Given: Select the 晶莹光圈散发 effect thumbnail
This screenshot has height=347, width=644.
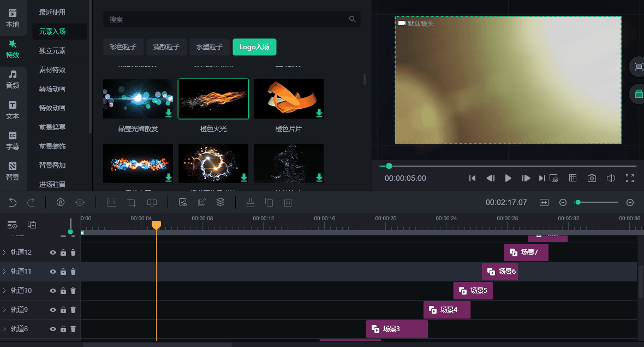Looking at the screenshot, I should (138, 99).
